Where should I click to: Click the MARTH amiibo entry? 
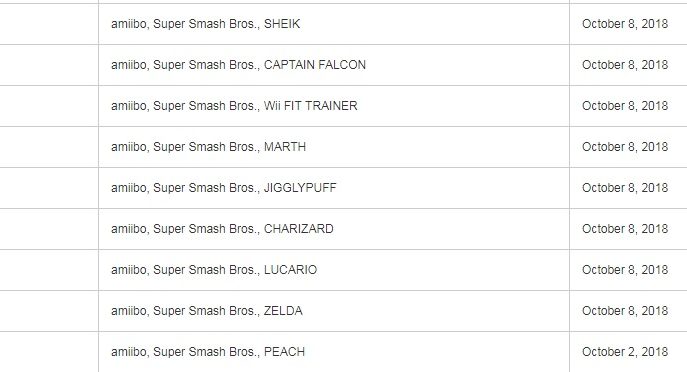(x=209, y=147)
